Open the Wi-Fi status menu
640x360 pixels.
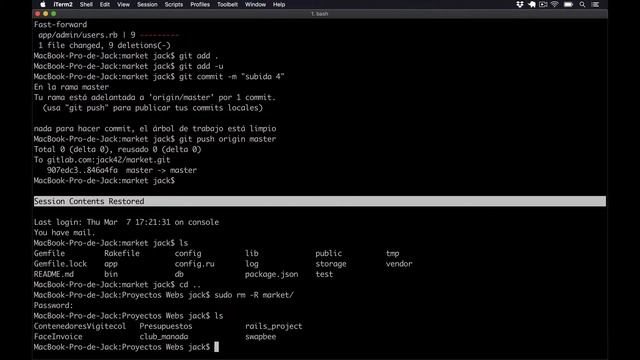[554, 4]
